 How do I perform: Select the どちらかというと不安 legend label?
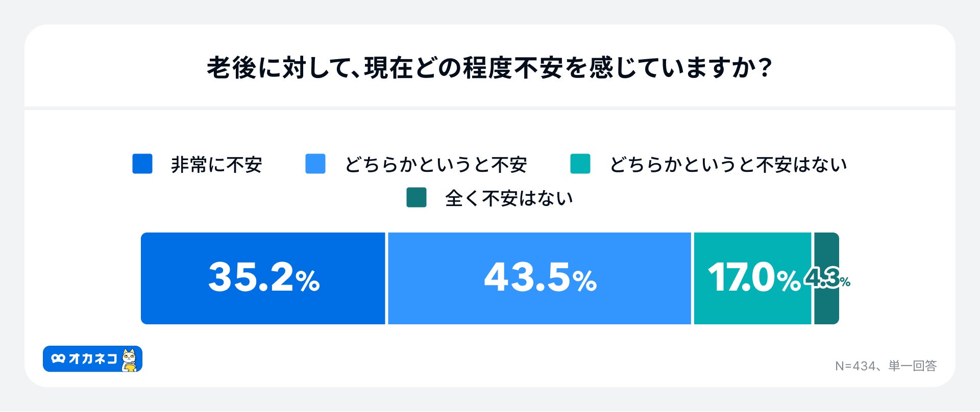(x=436, y=165)
